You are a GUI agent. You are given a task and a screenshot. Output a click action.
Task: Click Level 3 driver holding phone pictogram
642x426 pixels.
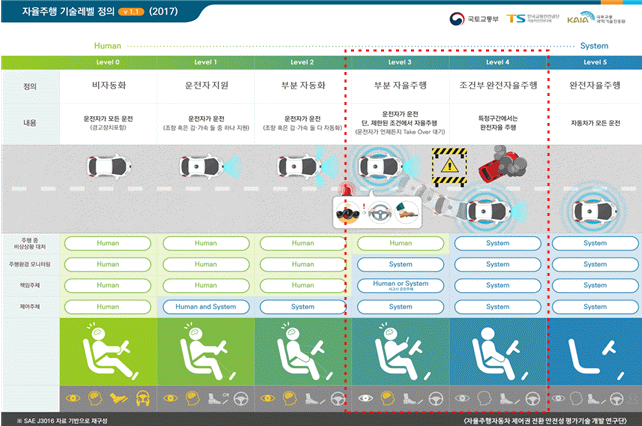402,351
